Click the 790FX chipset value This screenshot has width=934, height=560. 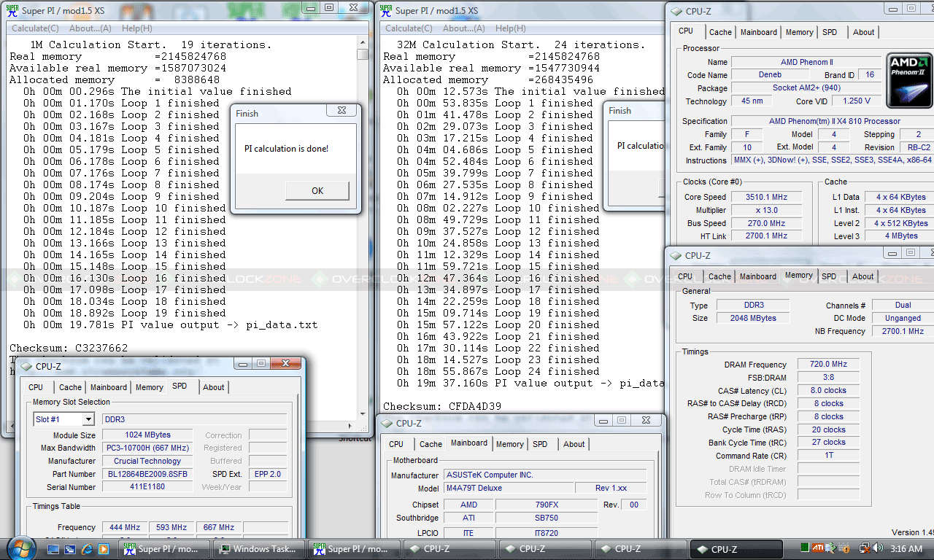(547, 505)
